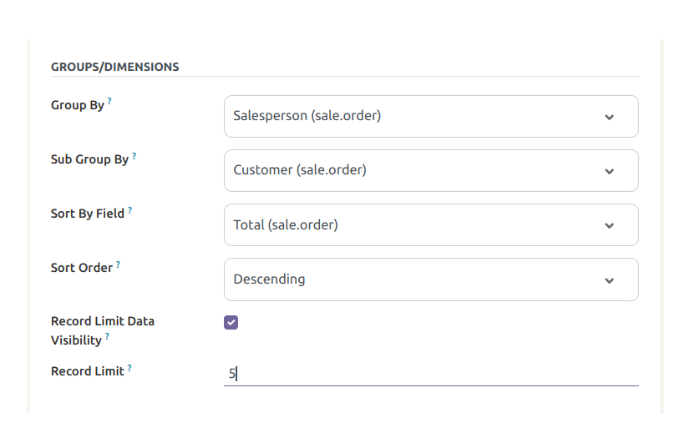Click the Record Limit label text

click(87, 371)
